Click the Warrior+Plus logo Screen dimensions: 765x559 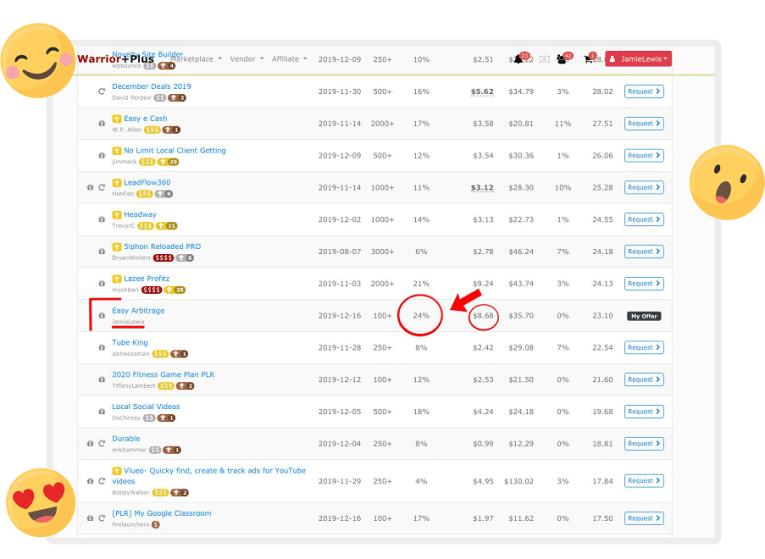click(x=116, y=59)
